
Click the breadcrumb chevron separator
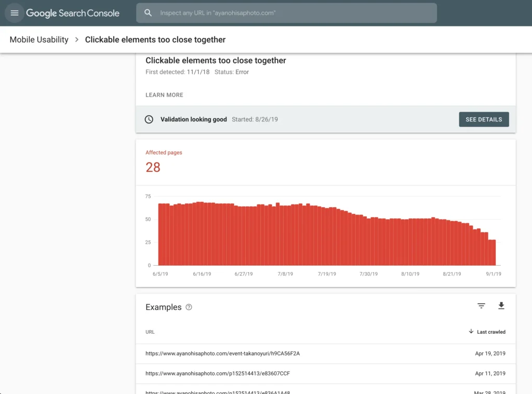[77, 39]
